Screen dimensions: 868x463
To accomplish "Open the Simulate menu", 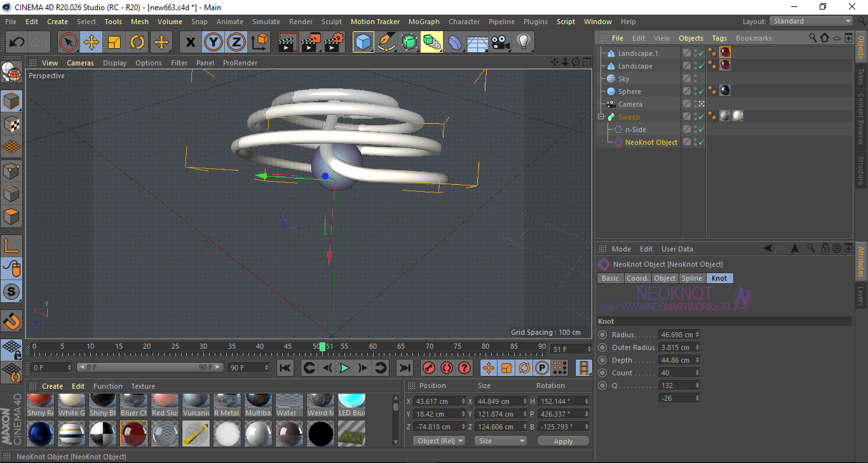I will point(266,22).
